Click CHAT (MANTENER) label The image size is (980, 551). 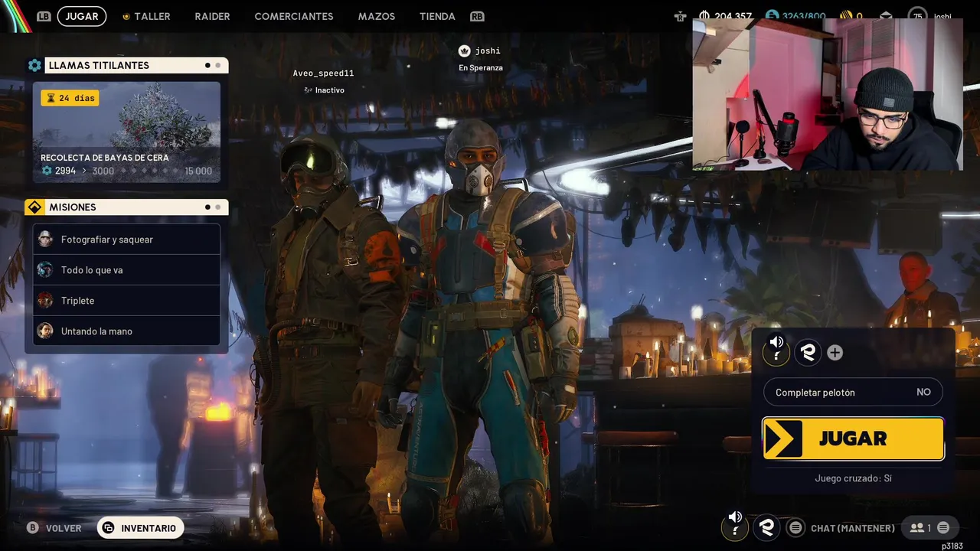pyautogui.click(x=853, y=528)
